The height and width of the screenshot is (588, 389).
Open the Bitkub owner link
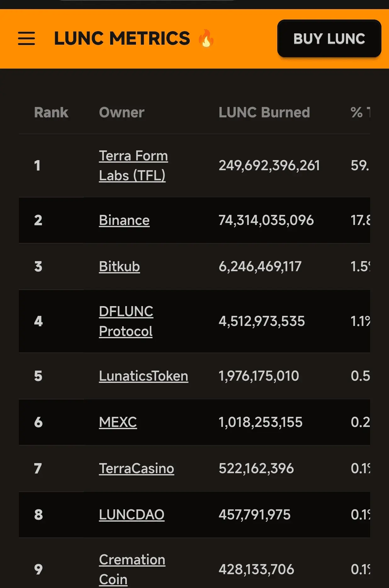(119, 266)
